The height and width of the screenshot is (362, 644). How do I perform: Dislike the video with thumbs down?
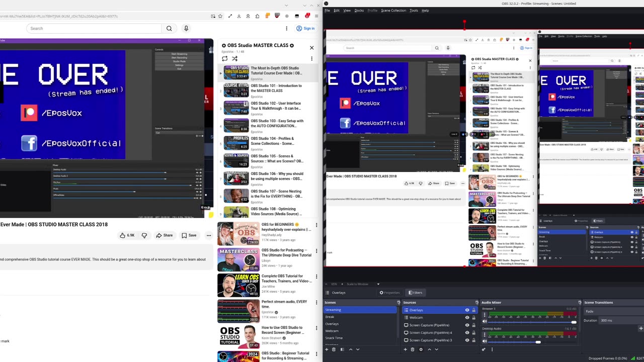point(144,235)
